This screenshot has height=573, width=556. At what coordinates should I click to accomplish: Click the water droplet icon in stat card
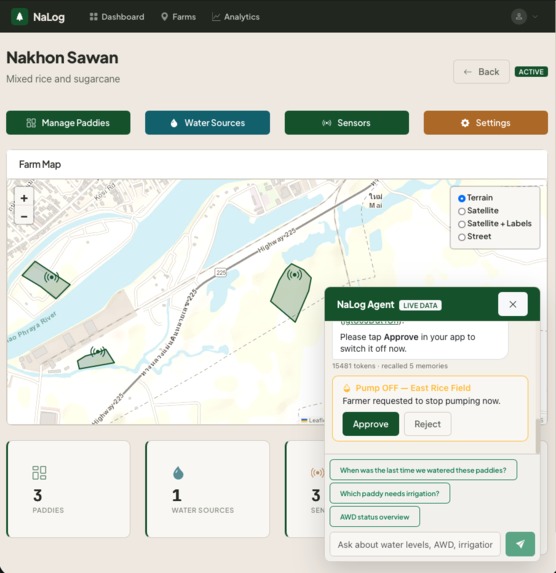click(178, 473)
